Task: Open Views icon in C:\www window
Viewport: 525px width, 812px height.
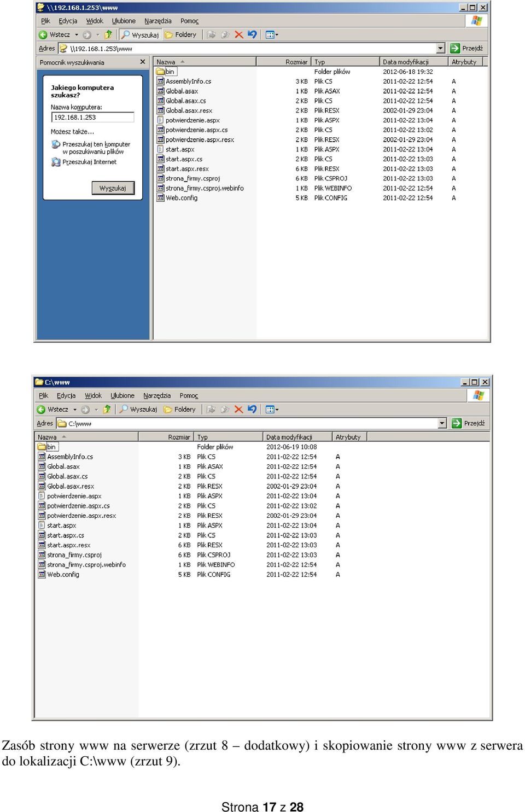Action: (270, 409)
